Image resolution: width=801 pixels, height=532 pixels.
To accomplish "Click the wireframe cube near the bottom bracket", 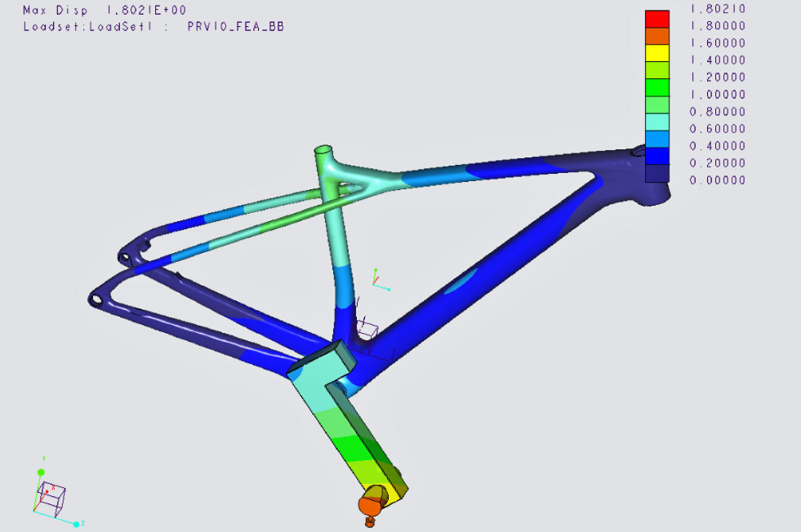I will (x=368, y=330).
